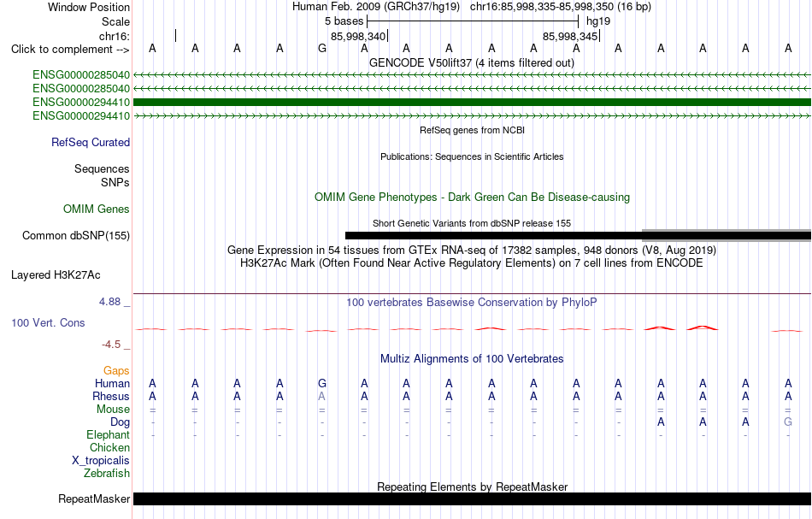Open 'Publications: Sequences in Scientific Articles' title
The height and width of the screenshot is (519, 812).
472,156
